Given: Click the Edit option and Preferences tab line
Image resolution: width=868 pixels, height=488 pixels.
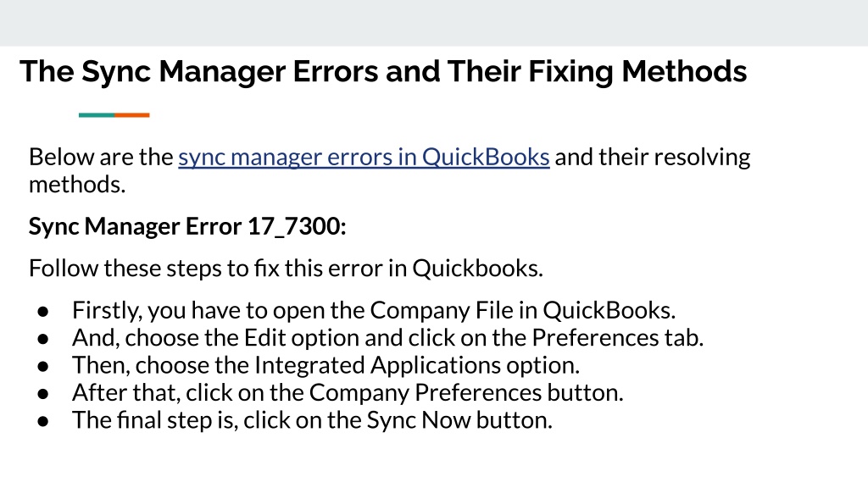Looking at the screenshot, I should 387,338.
